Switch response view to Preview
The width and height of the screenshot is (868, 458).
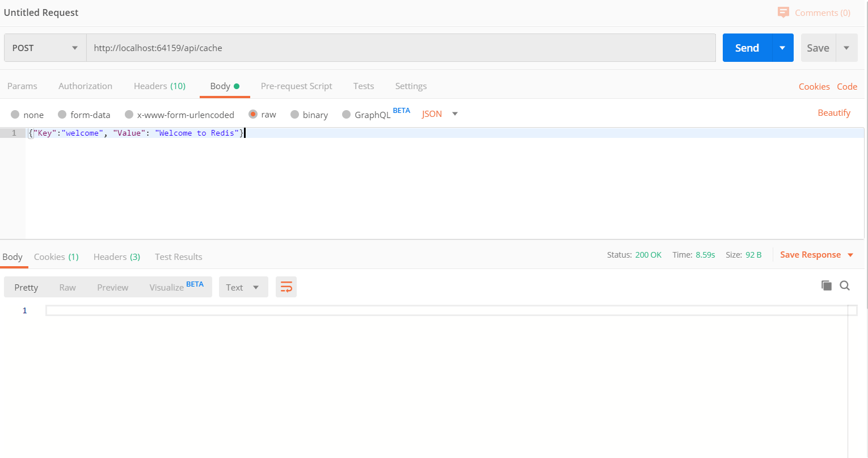(x=113, y=287)
